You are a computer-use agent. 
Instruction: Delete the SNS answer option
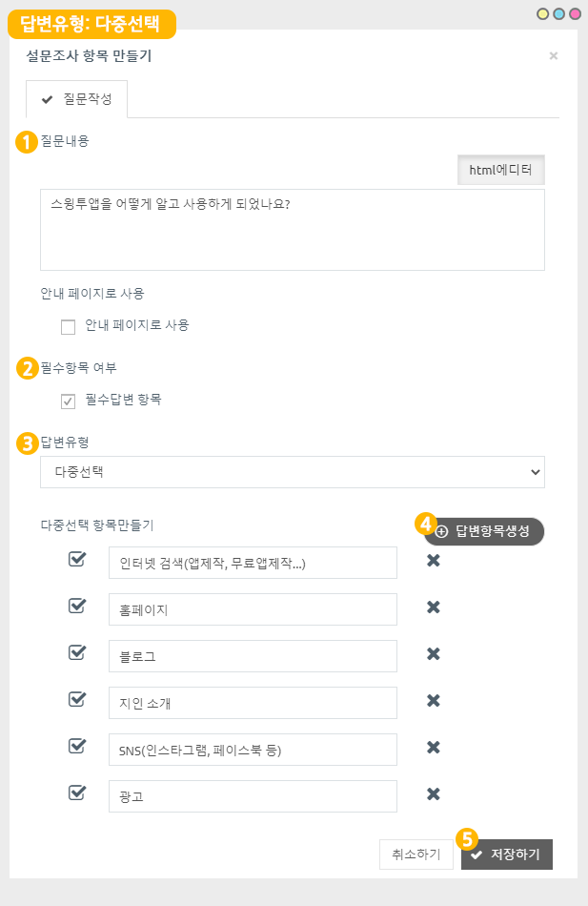pos(433,748)
